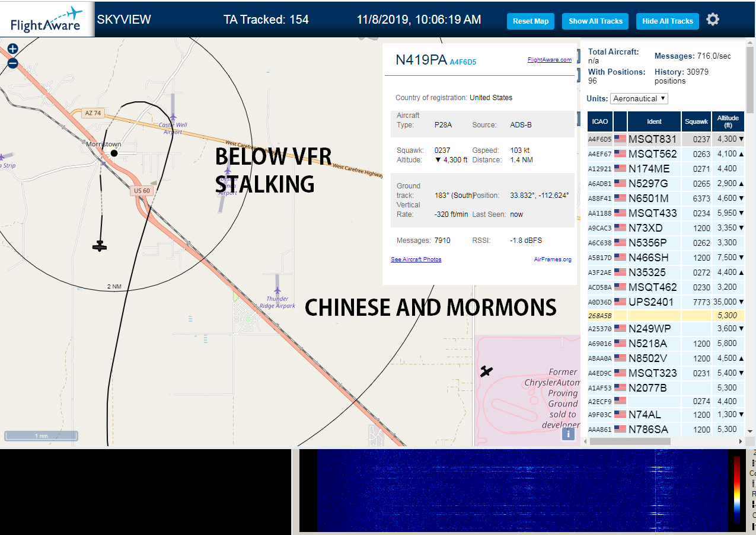This screenshot has width=756, height=535.
Task: Click the waterfall spectrum display
Action: [522, 491]
